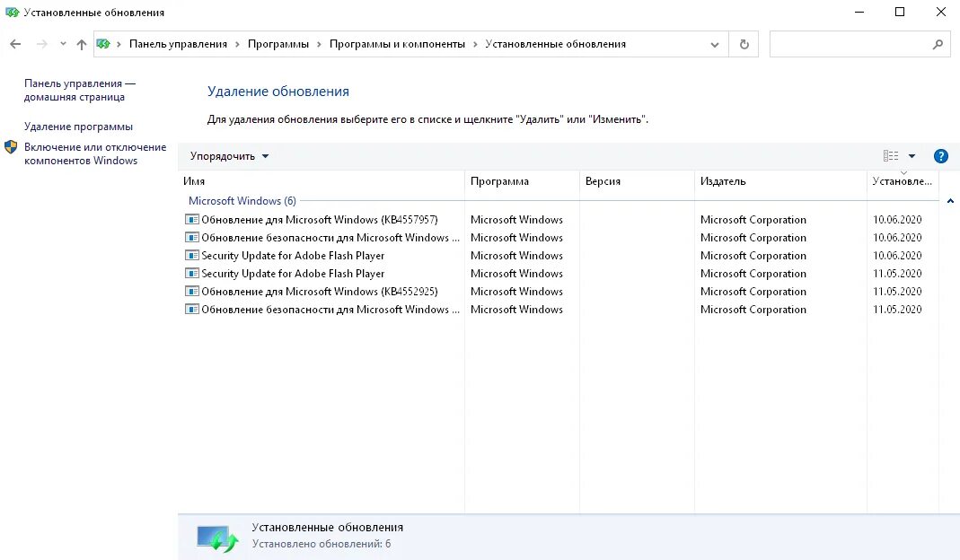Select update KB4557957 row
Image resolution: width=960 pixels, height=560 pixels.
point(559,219)
